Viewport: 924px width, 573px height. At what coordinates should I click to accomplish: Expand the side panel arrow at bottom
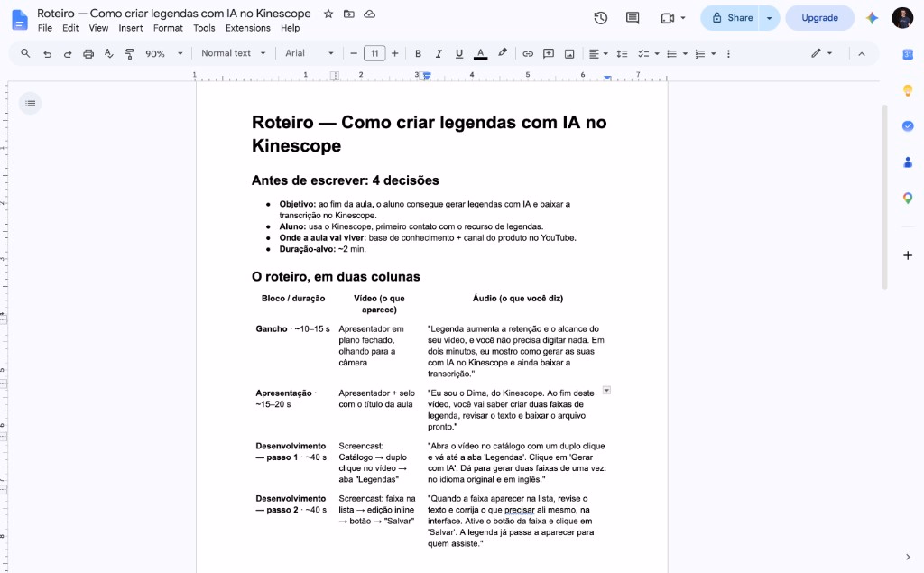tap(908, 557)
